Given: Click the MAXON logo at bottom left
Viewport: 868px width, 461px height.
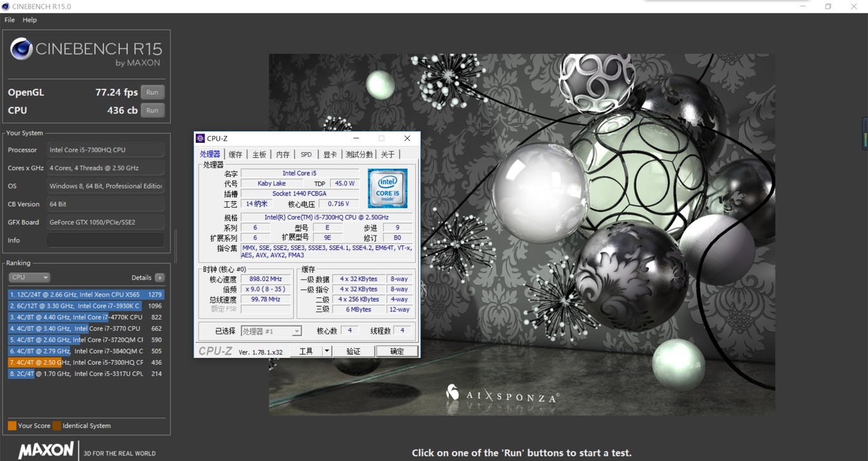Looking at the screenshot, I should (x=46, y=450).
